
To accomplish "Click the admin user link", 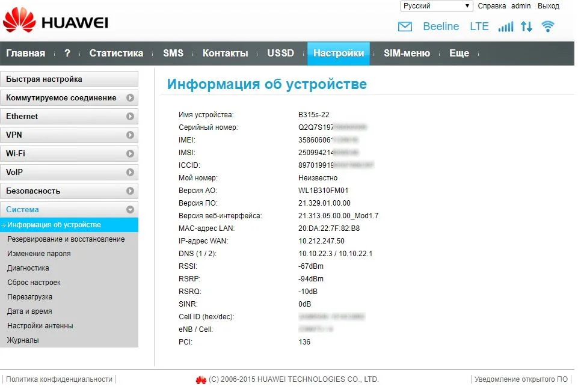I will coord(521,6).
